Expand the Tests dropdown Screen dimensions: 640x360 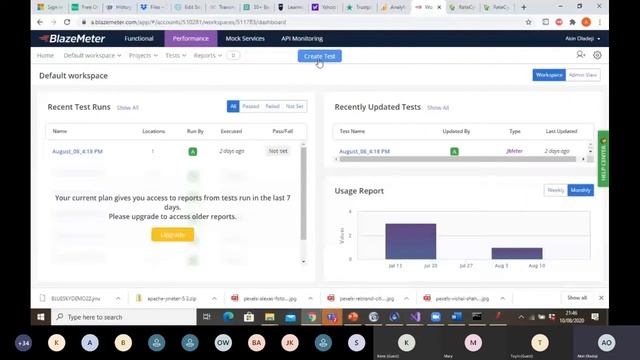tap(176, 55)
